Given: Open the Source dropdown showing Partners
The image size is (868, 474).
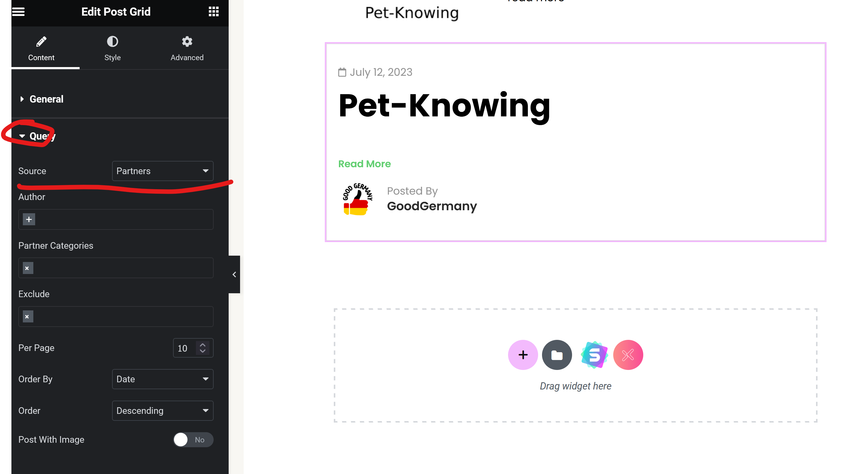Looking at the screenshot, I should 163,171.
